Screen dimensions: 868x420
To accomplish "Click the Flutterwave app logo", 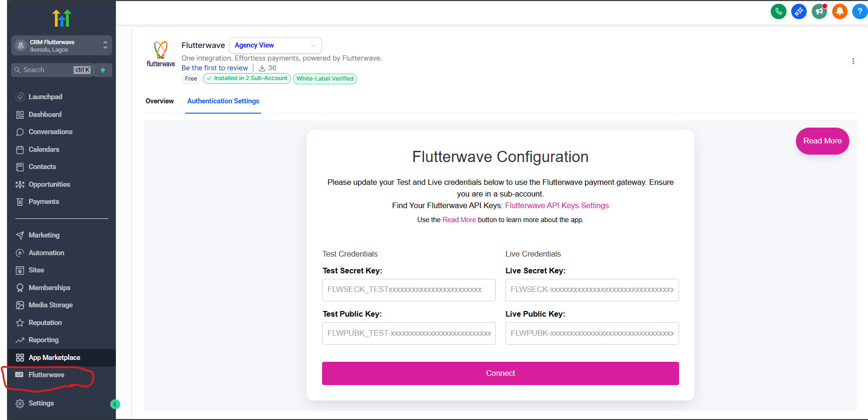I will click(161, 54).
